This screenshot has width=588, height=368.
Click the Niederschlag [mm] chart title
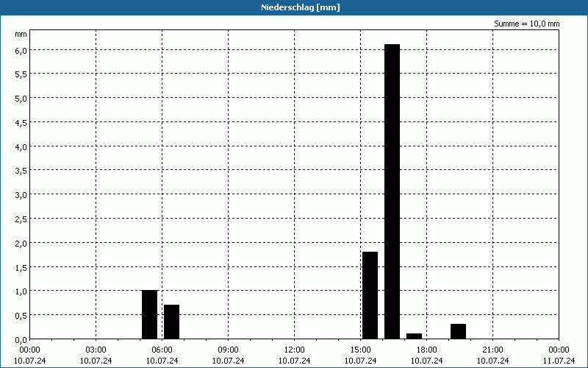click(x=301, y=7)
